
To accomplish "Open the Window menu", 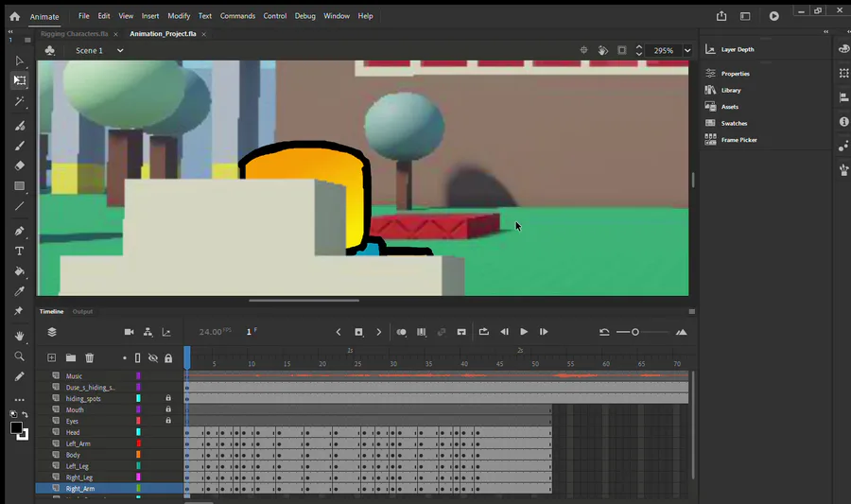I will pyautogui.click(x=337, y=16).
